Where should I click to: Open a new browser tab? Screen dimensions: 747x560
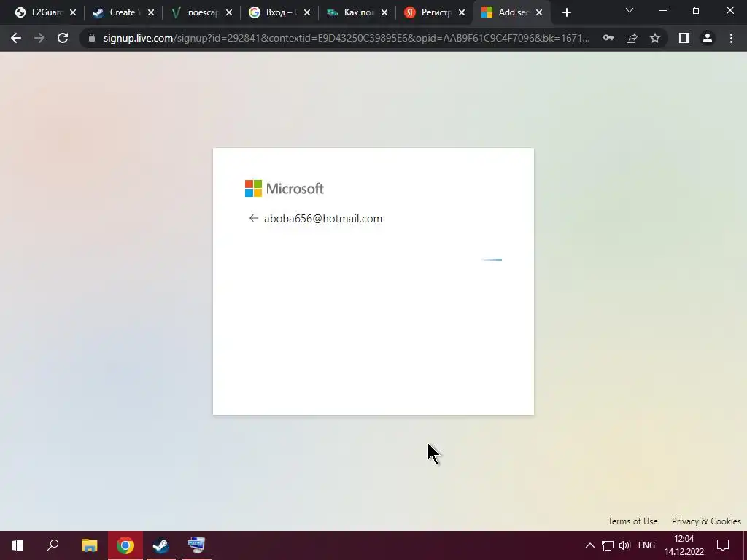point(566,13)
